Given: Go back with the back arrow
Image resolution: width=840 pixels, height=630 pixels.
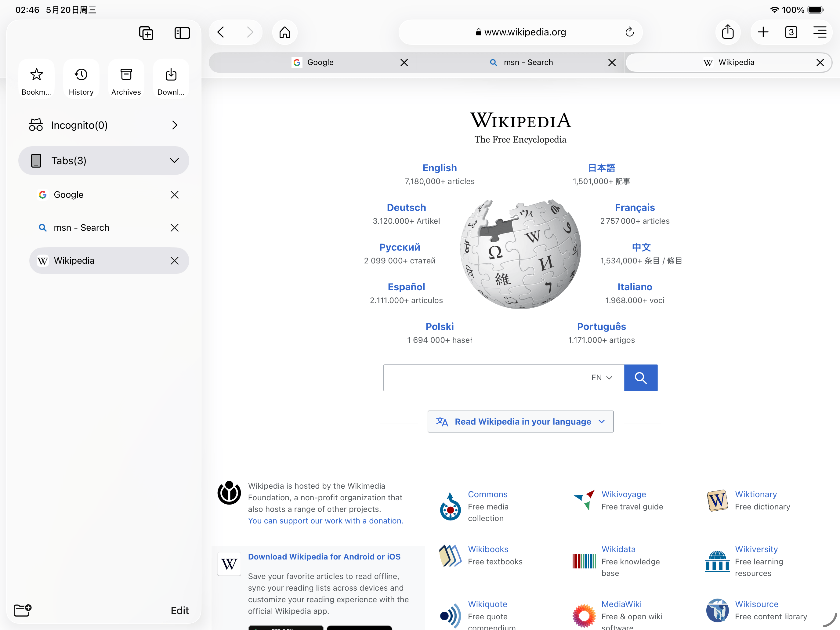Looking at the screenshot, I should pyautogui.click(x=221, y=32).
